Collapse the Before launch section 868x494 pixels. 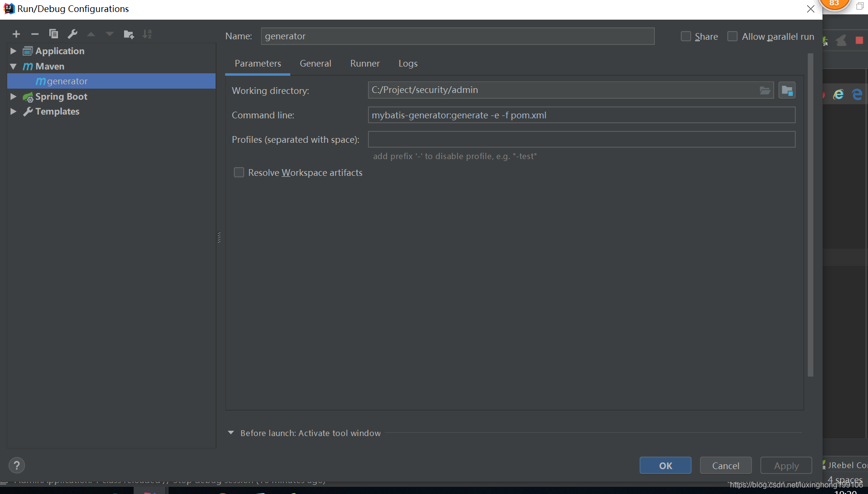[x=231, y=433]
